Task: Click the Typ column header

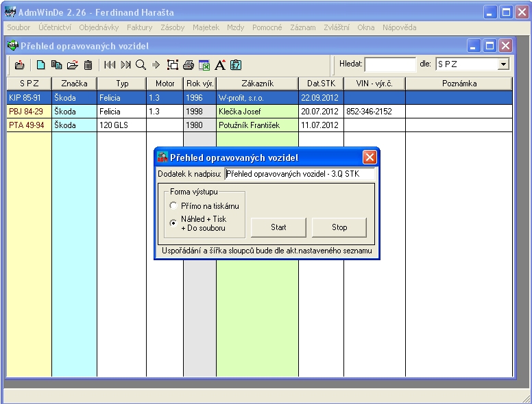Action: coord(122,84)
